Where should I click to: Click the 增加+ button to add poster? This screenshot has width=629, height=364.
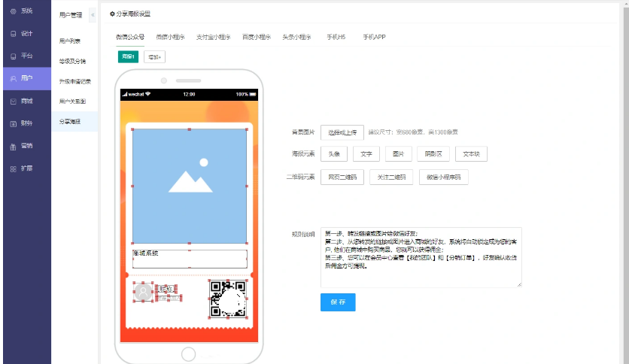point(154,57)
